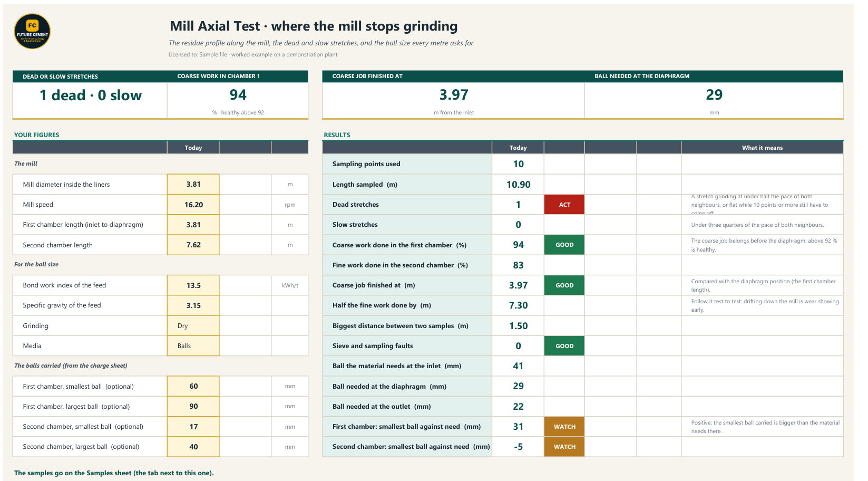Image resolution: width=868 pixels, height=481 pixels.
Task: Open the Media Balls selection cell
Action: [193, 346]
